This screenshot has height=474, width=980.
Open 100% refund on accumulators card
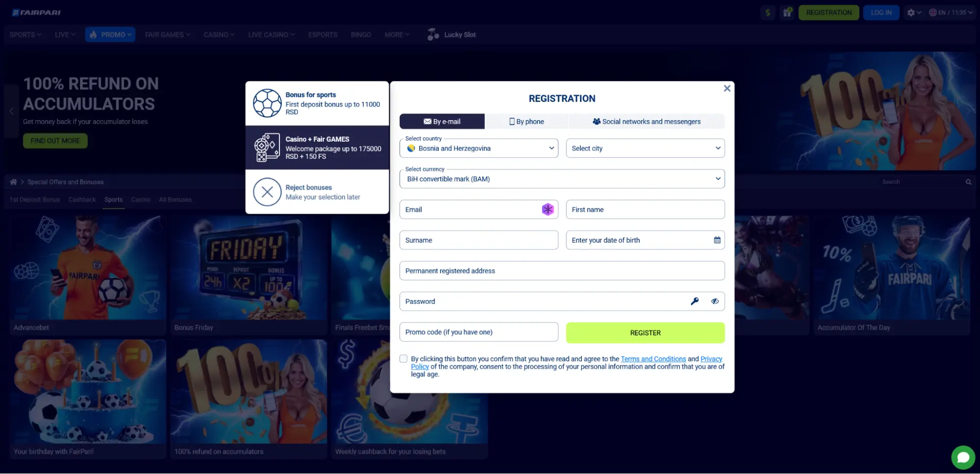tap(249, 399)
